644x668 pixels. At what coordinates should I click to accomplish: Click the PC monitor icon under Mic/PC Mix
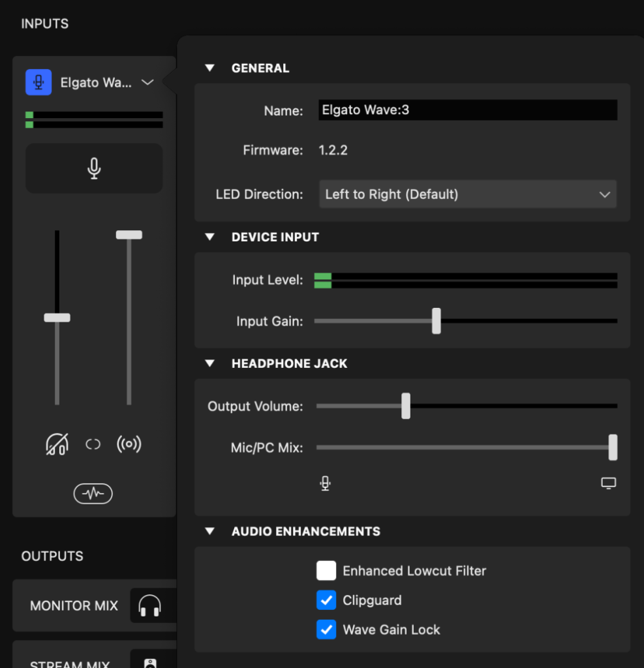click(609, 483)
